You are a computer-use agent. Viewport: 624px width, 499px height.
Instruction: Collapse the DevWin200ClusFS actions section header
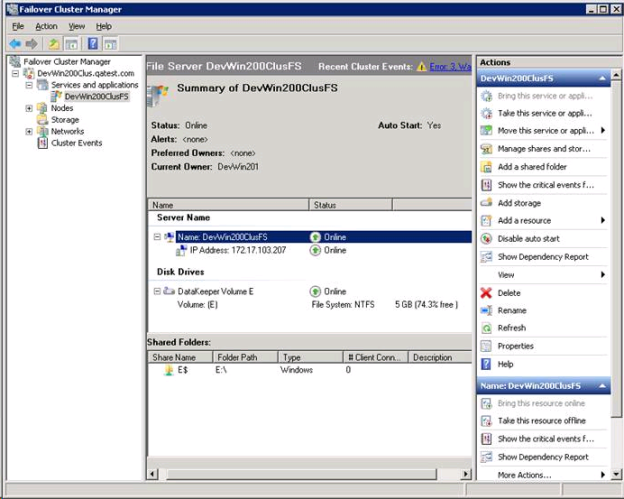602,78
